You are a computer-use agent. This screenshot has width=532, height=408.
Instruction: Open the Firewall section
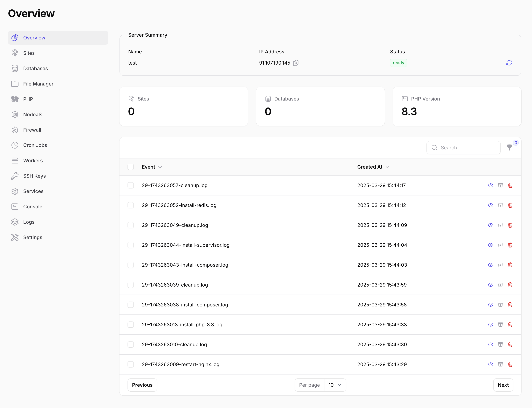pyautogui.click(x=58, y=130)
